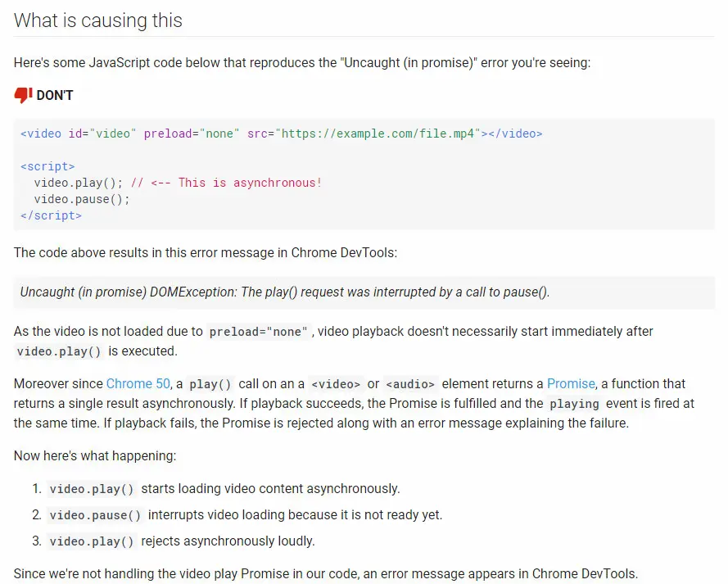The width and height of the screenshot is (728, 584).
Task: Click the "What is causing this" heading
Action: coord(98,20)
